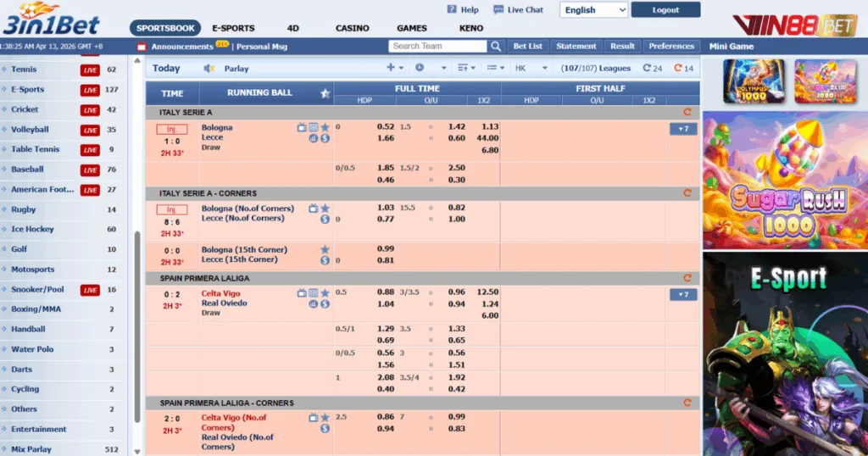Favorite the Bologna 15th Corner star

(x=325, y=249)
